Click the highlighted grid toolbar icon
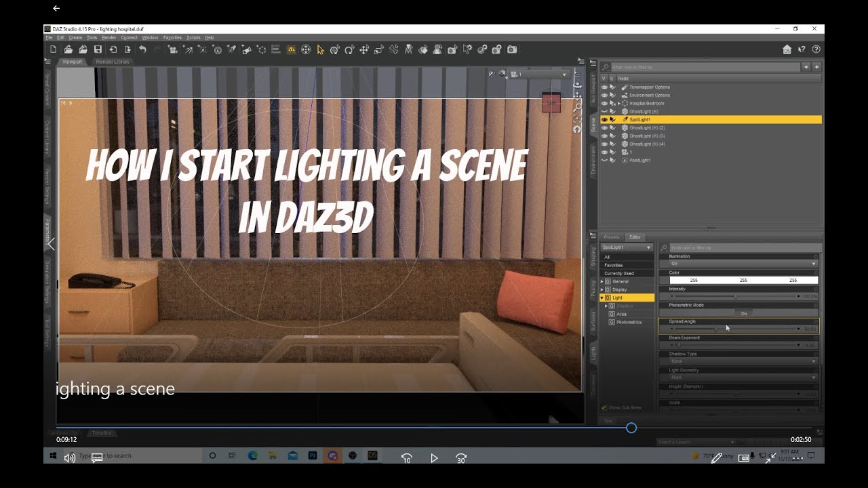The image size is (868, 488). click(x=292, y=49)
